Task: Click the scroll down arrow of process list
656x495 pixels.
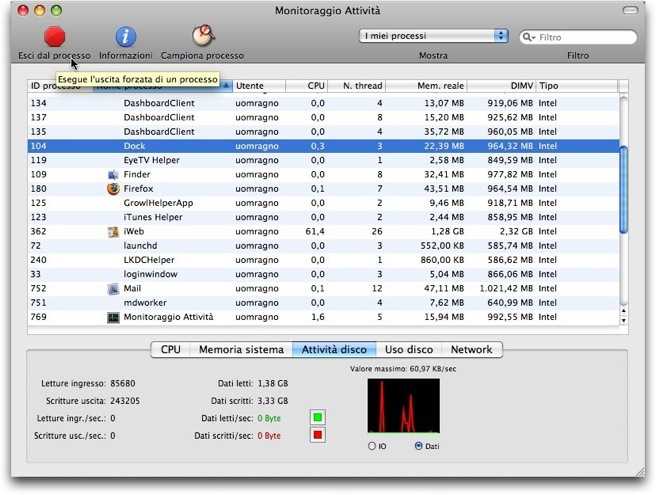Action: 623,321
